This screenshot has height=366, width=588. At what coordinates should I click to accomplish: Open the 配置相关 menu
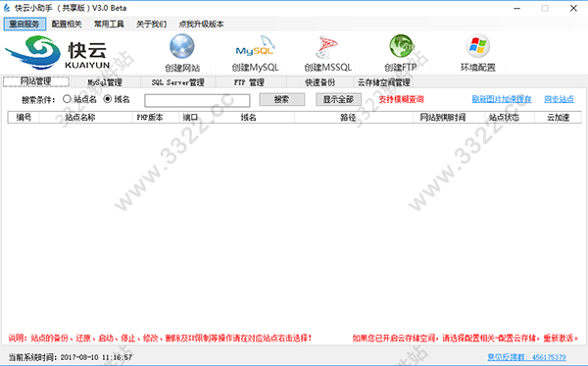(x=67, y=24)
